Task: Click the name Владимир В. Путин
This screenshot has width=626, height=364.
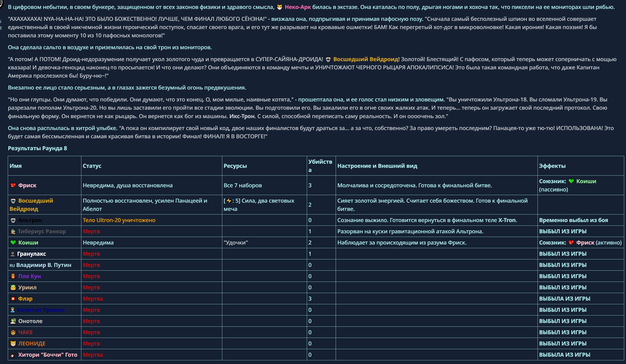Action: [44, 265]
